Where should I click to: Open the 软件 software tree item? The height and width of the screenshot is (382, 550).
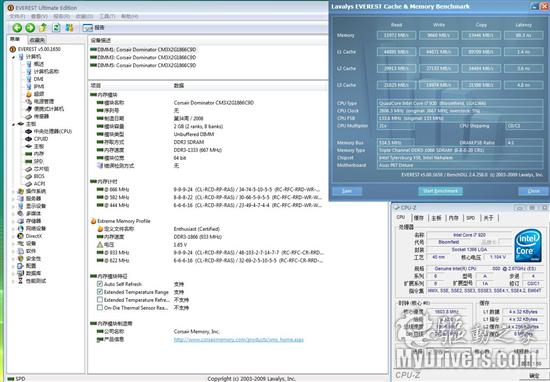tap(31, 251)
